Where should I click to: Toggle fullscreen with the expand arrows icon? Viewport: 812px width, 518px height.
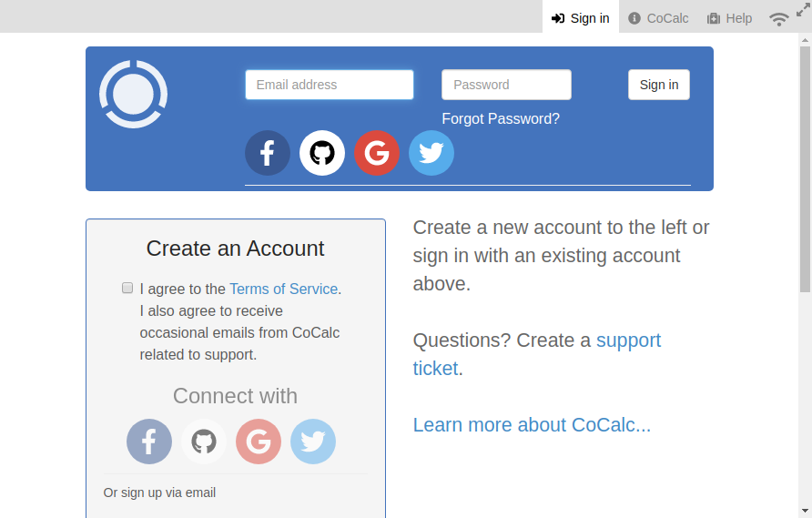pos(803,9)
